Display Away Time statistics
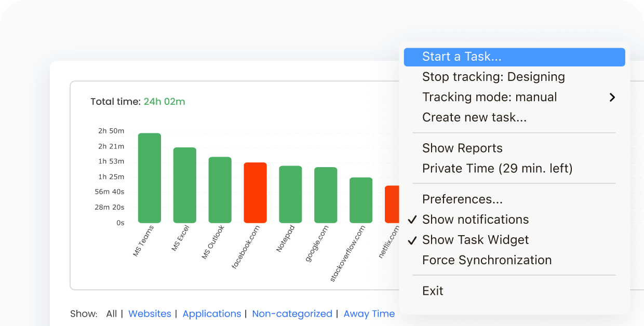The image size is (644, 326). [x=369, y=314]
